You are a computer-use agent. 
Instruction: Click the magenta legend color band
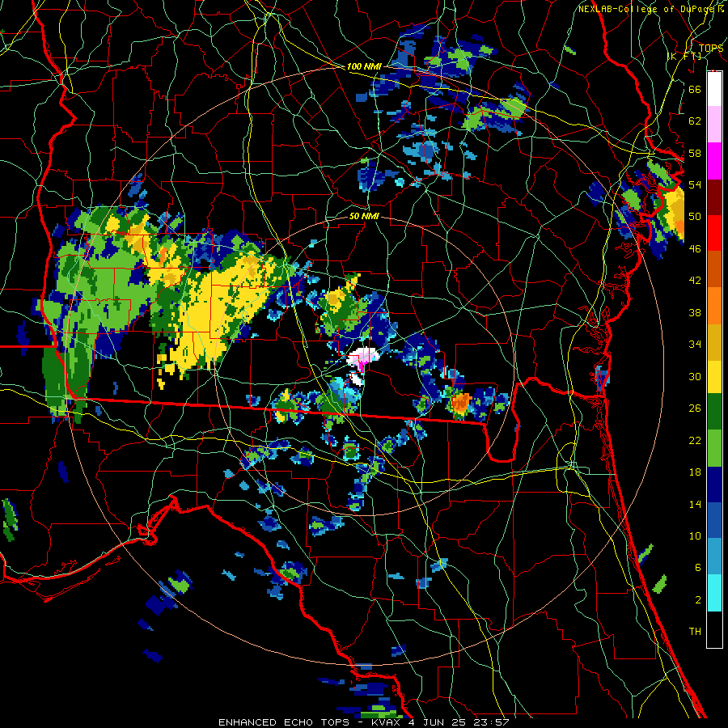coord(714,161)
